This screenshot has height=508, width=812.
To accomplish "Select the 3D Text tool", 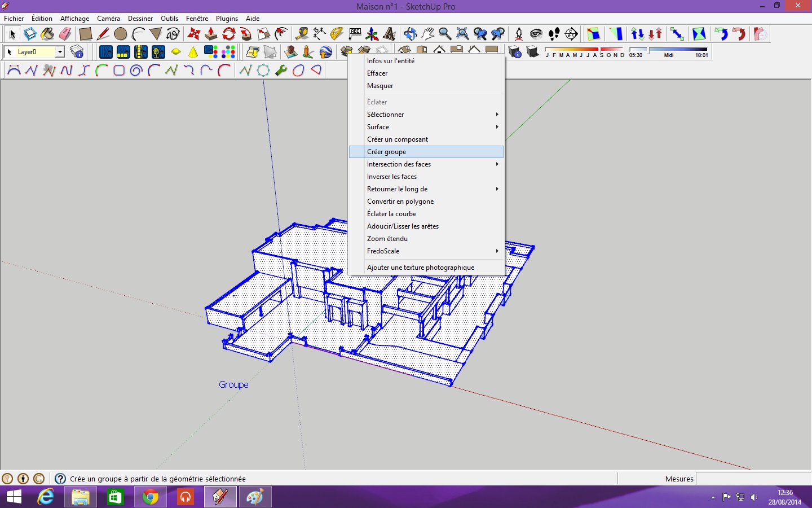I will [390, 34].
